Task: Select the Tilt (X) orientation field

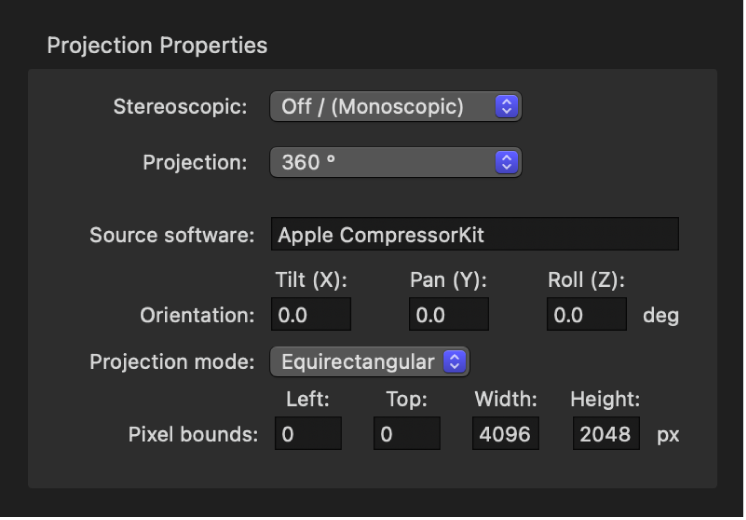Action: coord(310,315)
